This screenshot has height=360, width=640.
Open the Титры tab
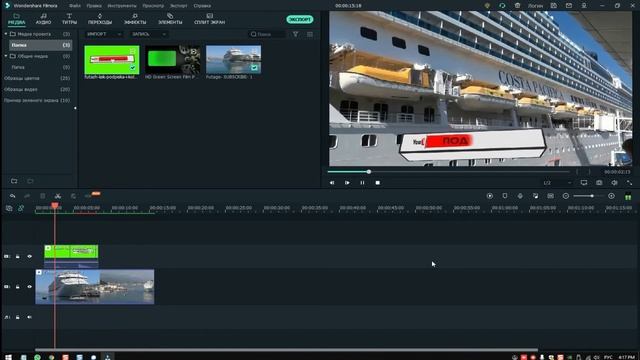tap(69, 19)
